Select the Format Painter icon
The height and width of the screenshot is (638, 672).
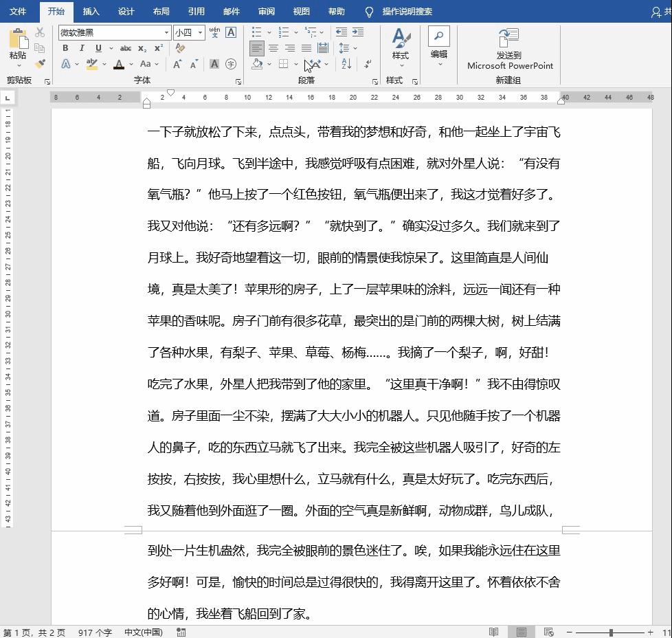point(42,64)
